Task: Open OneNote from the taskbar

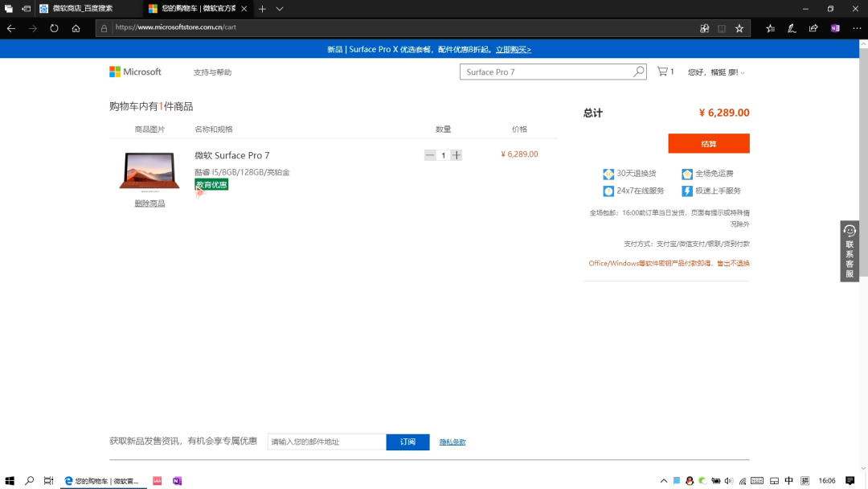Action: pyautogui.click(x=177, y=481)
